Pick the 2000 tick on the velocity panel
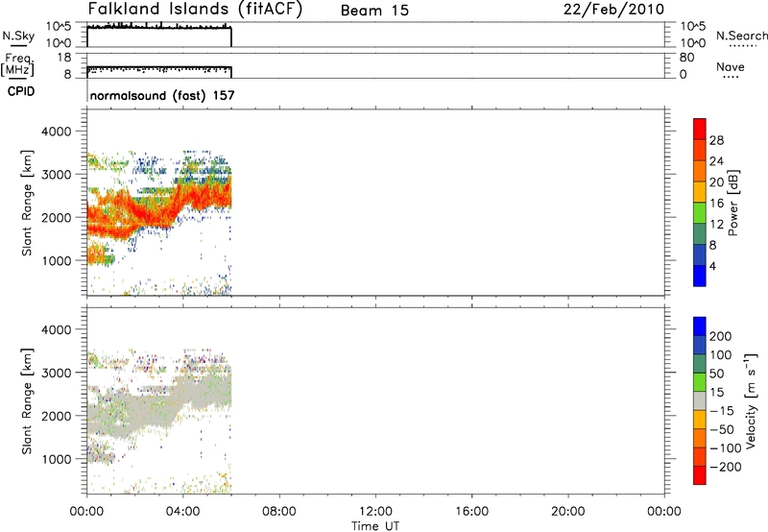The height and width of the screenshot is (532, 768). 56,416
